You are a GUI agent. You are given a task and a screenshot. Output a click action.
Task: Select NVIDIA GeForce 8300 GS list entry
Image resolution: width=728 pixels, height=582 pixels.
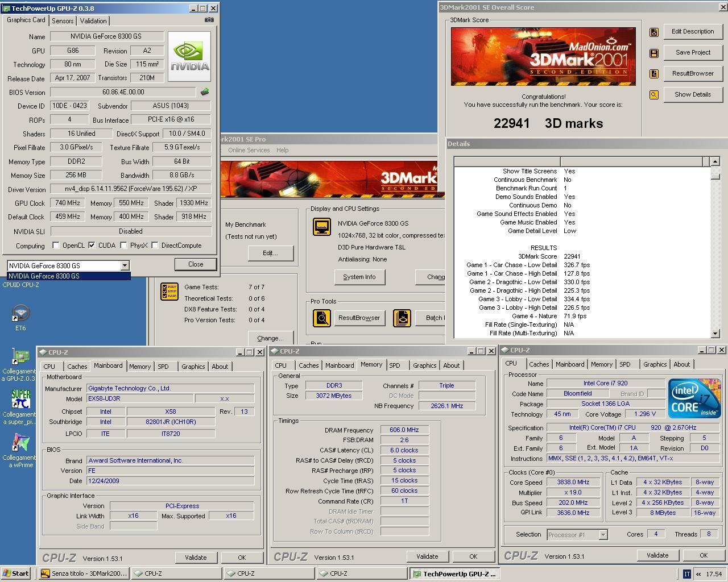click(68, 276)
